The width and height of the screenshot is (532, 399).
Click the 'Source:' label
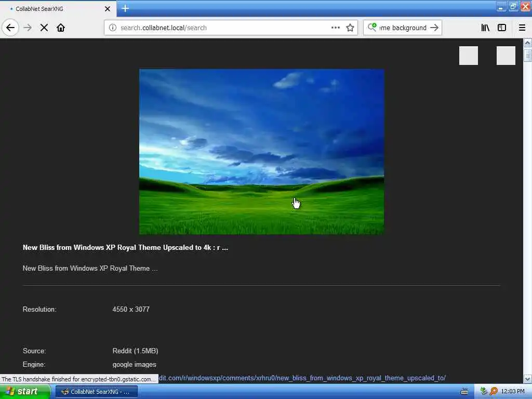coord(34,351)
